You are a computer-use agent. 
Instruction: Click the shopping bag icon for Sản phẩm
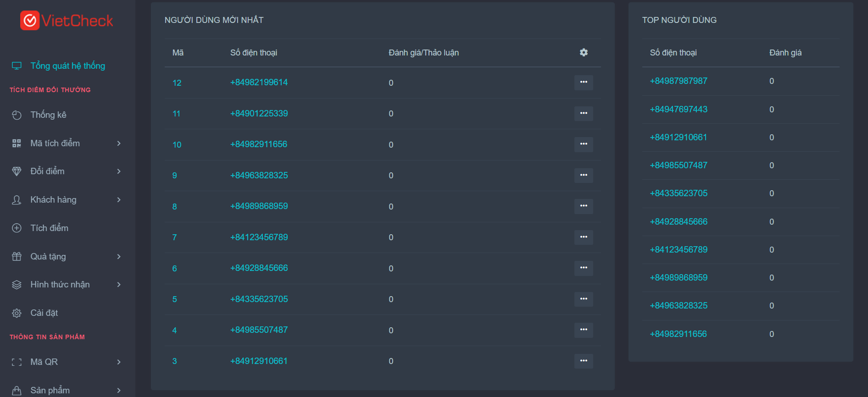[x=17, y=391]
